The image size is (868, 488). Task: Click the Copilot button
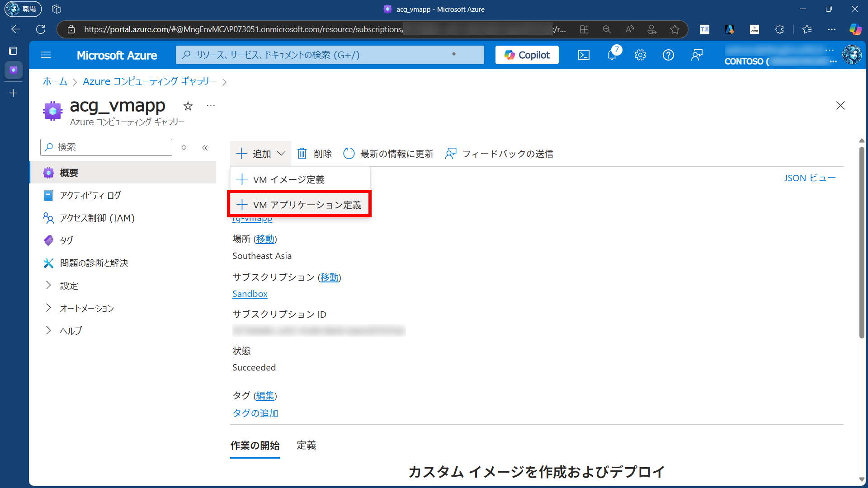pyautogui.click(x=527, y=55)
